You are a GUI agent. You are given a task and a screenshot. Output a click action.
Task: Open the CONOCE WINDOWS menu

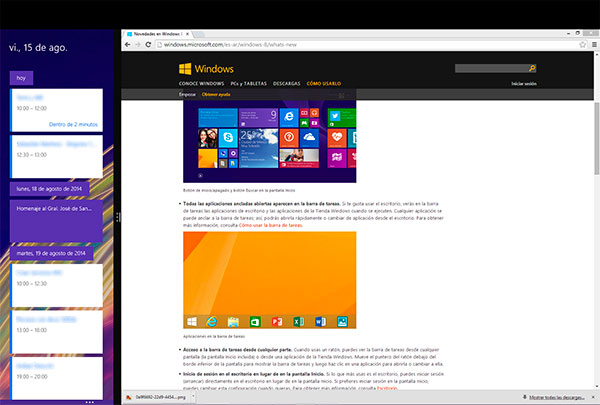[x=201, y=83]
